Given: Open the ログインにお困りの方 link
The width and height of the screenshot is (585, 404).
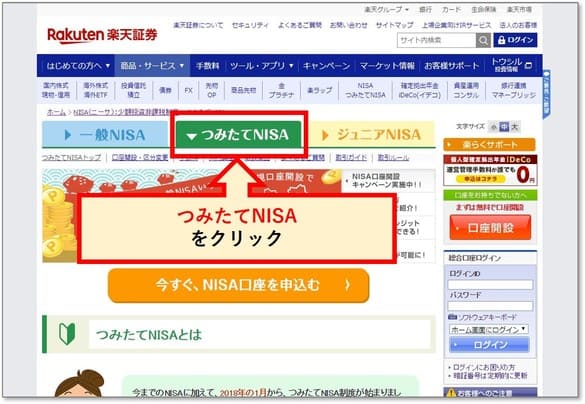Looking at the screenshot, I should point(484,367).
